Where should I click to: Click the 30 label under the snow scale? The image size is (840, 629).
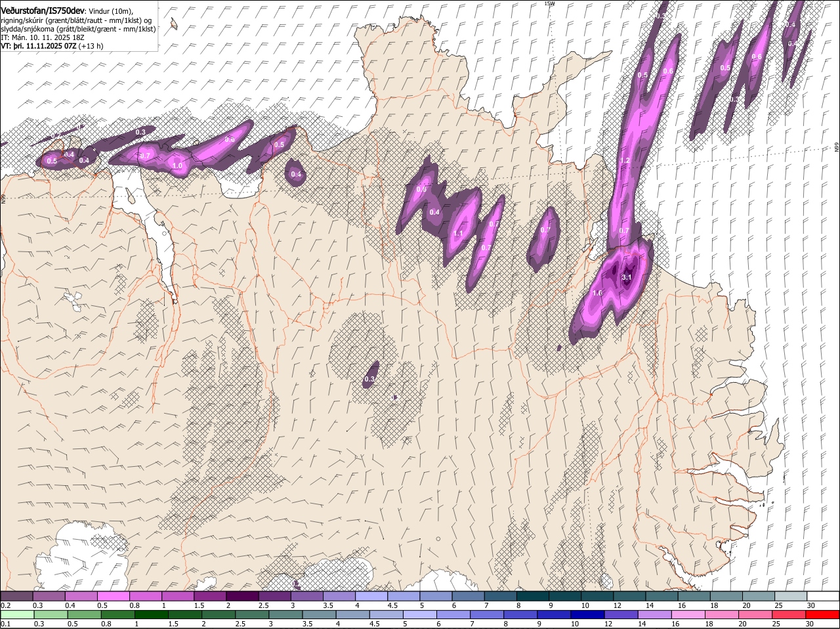click(811, 605)
